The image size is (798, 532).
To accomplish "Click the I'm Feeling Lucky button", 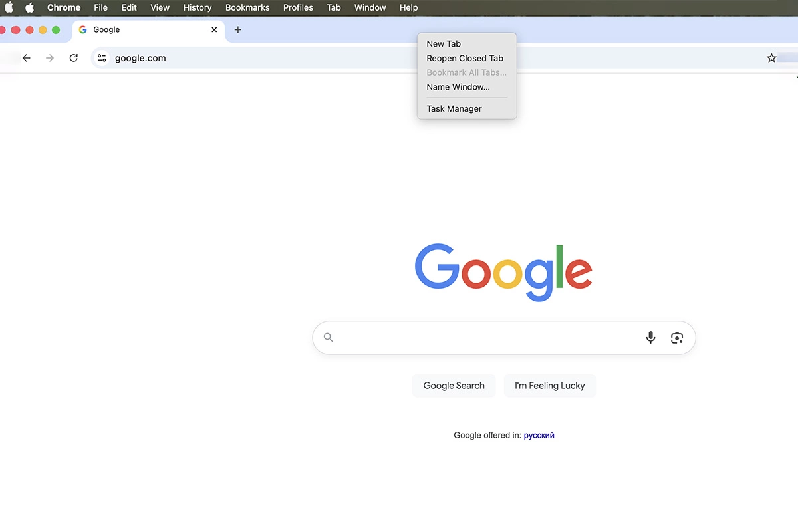I will [x=549, y=386].
